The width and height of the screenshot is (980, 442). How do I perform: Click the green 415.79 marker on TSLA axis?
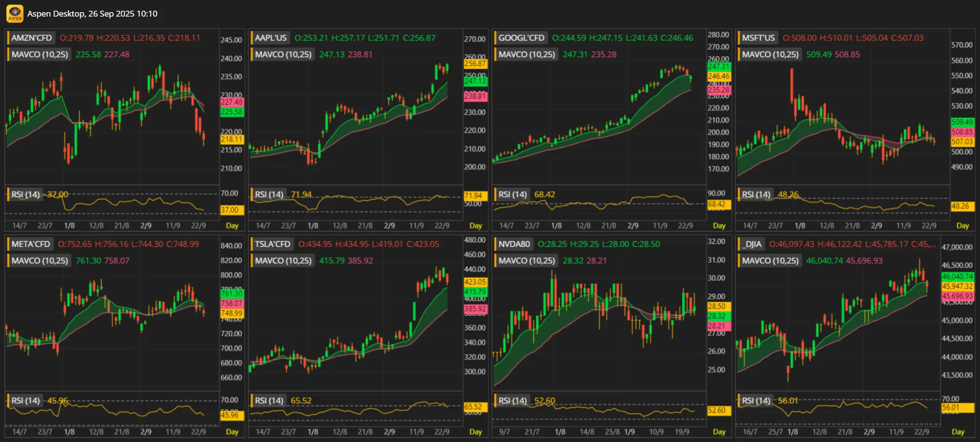[x=475, y=292]
